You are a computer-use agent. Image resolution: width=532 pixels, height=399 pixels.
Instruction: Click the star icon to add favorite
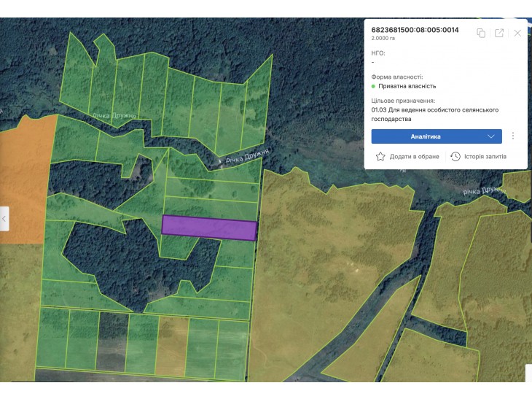(380, 157)
